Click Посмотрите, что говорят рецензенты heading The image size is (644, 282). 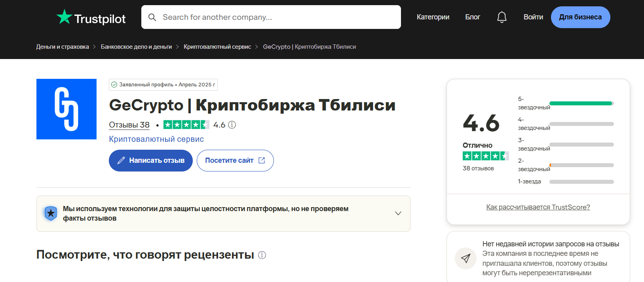click(145, 255)
